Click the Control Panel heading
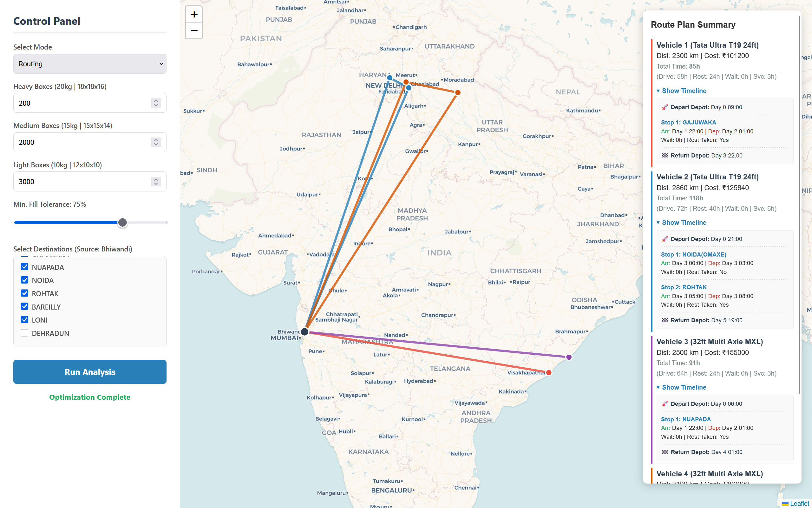812x508 pixels. pos(47,21)
